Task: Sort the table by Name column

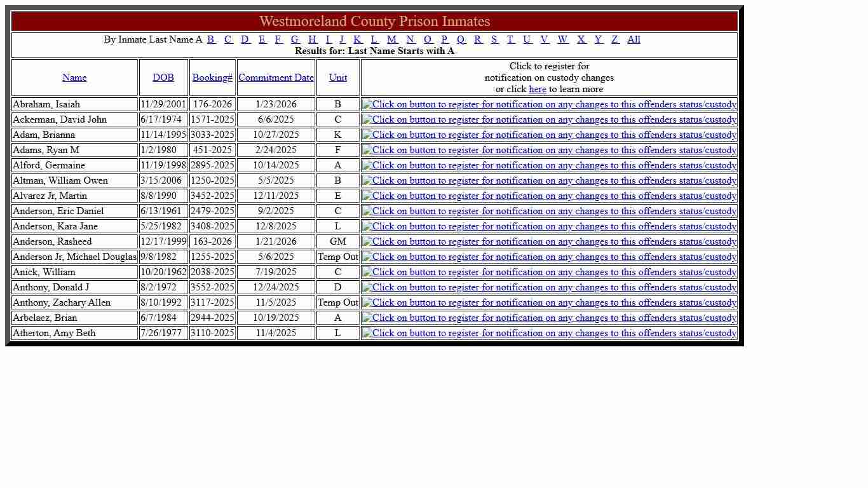Action: point(74,78)
